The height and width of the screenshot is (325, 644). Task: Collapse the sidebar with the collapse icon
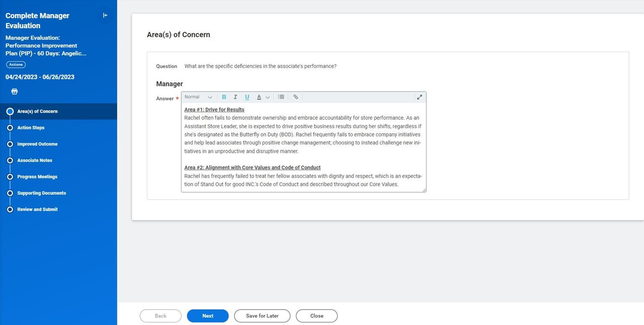[105, 15]
